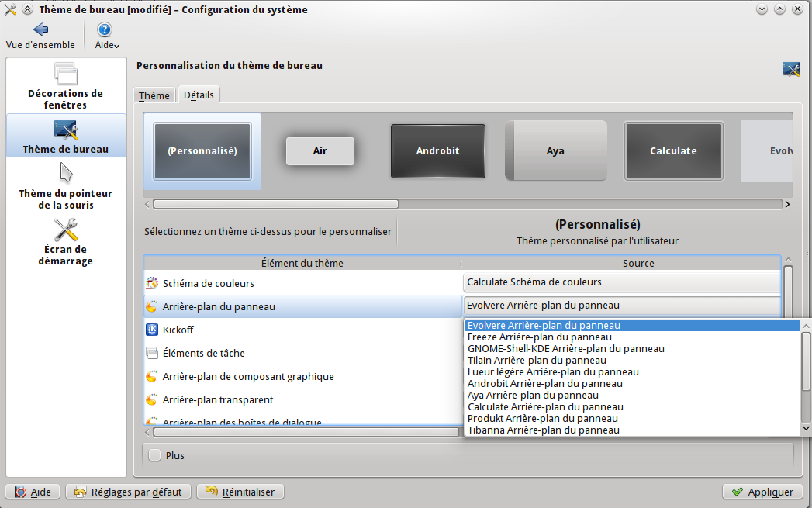Go back to Vue d'ensemble

pos(40,36)
